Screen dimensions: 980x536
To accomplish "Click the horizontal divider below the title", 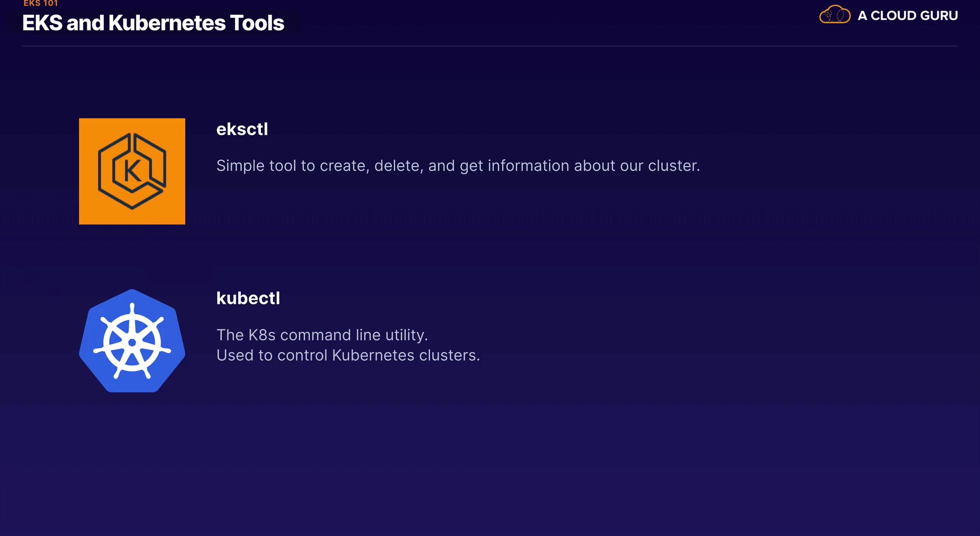I will 490,46.
